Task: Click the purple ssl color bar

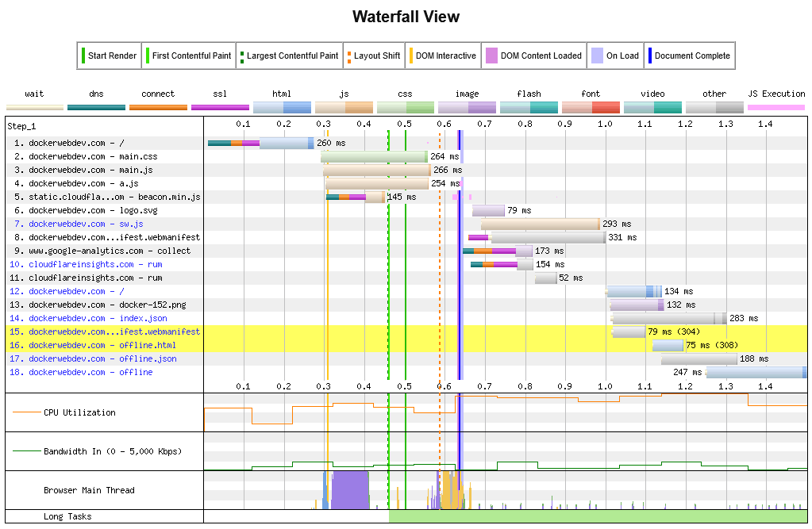Action: coord(220,107)
